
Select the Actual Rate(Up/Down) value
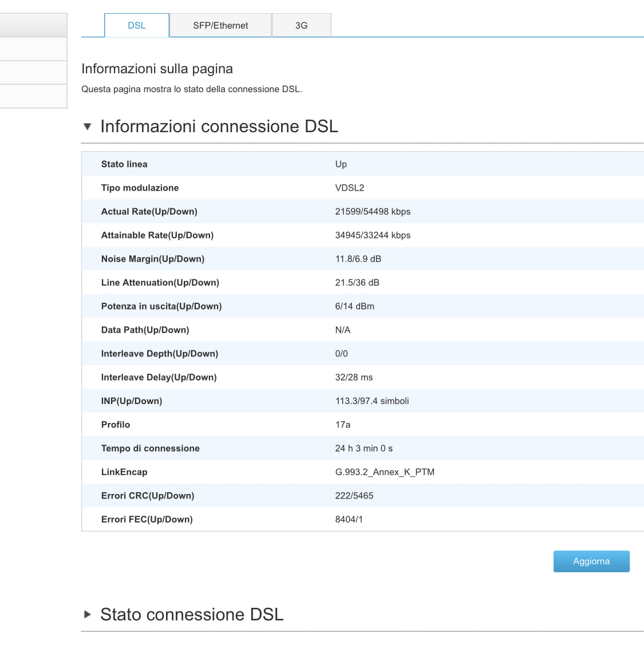click(x=373, y=211)
